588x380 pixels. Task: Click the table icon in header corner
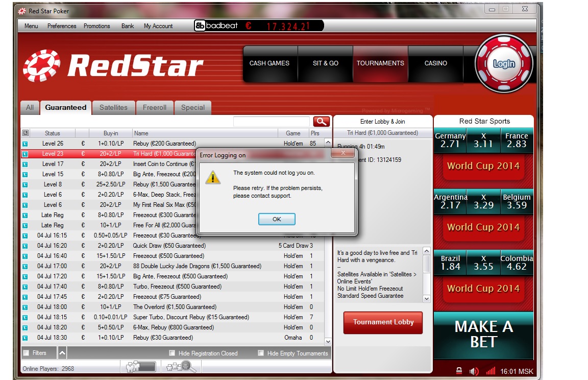pyautogui.click(x=25, y=133)
